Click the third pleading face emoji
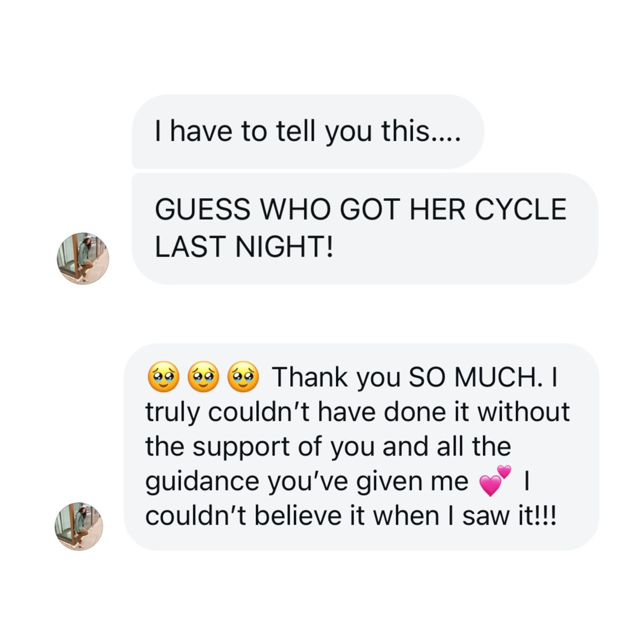Screen dimensions: 644x644 click(243, 377)
